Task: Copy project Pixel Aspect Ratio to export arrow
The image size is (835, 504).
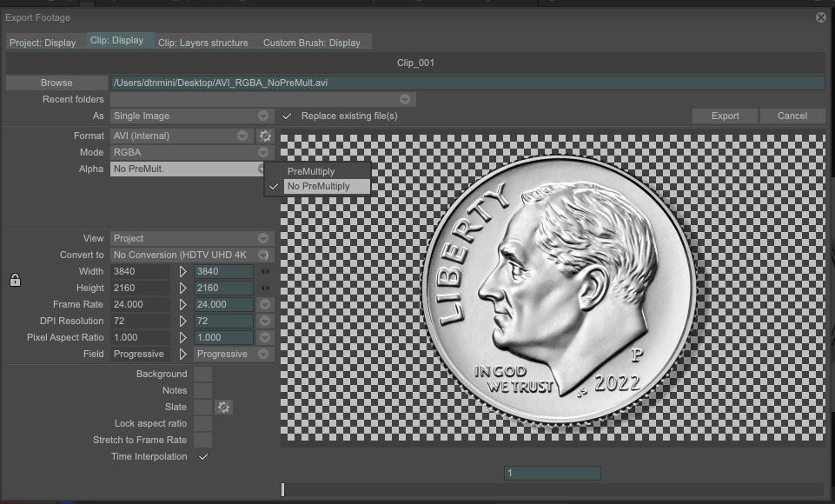Action: (182, 338)
